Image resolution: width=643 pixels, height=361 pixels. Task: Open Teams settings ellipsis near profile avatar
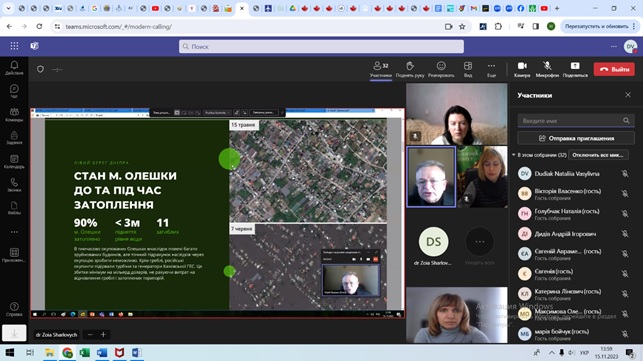click(x=613, y=46)
